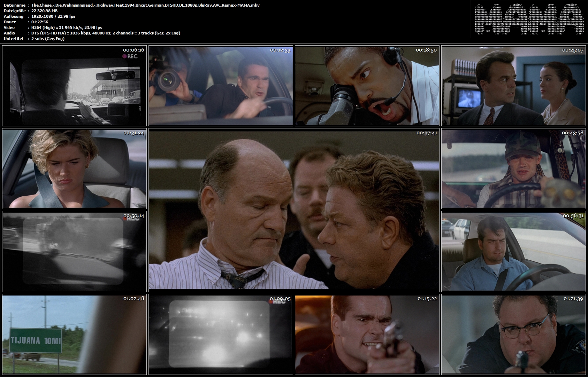The width and height of the screenshot is (588, 377).
Task: Select the H264 (High) video info line
Action: 67,28
